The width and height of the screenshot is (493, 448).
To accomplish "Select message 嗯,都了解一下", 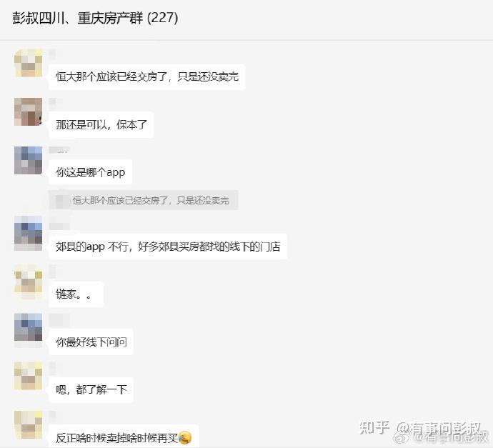I will [91, 390].
